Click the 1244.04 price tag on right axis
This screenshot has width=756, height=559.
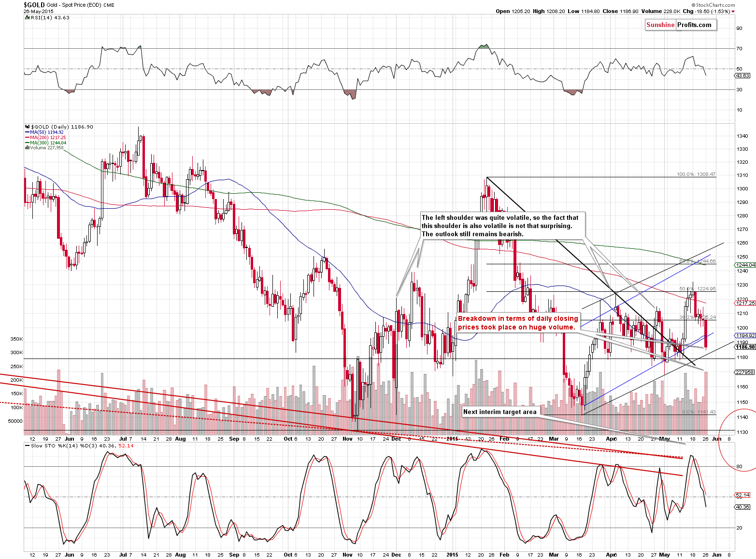pyautogui.click(x=744, y=265)
